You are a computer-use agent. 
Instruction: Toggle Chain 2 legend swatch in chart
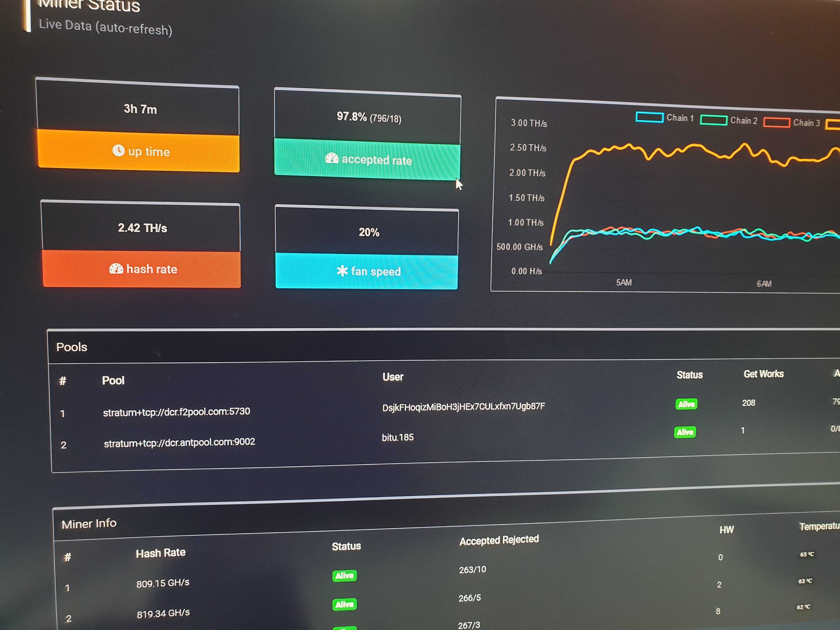[714, 120]
